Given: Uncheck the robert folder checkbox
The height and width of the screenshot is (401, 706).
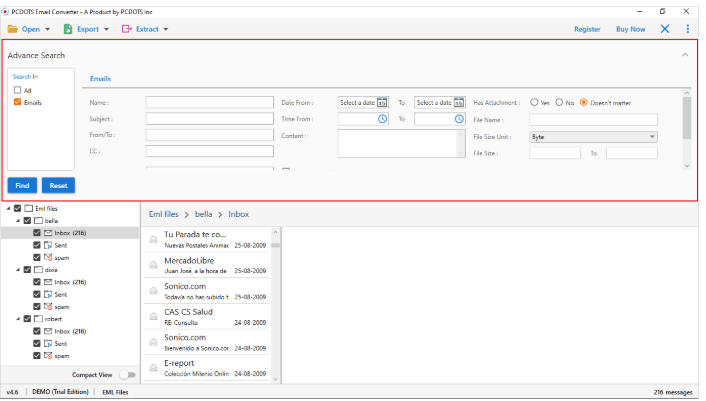Looking at the screenshot, I should 27,319.
